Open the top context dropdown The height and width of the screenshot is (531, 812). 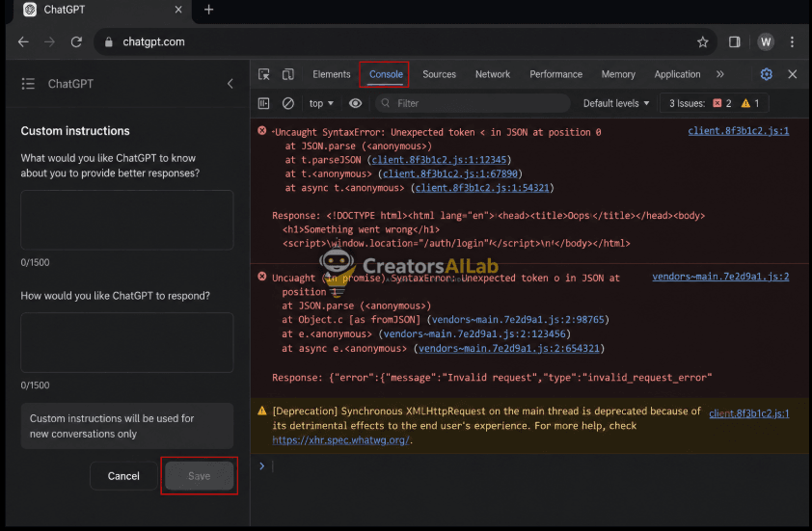click(x=321, y=103)
